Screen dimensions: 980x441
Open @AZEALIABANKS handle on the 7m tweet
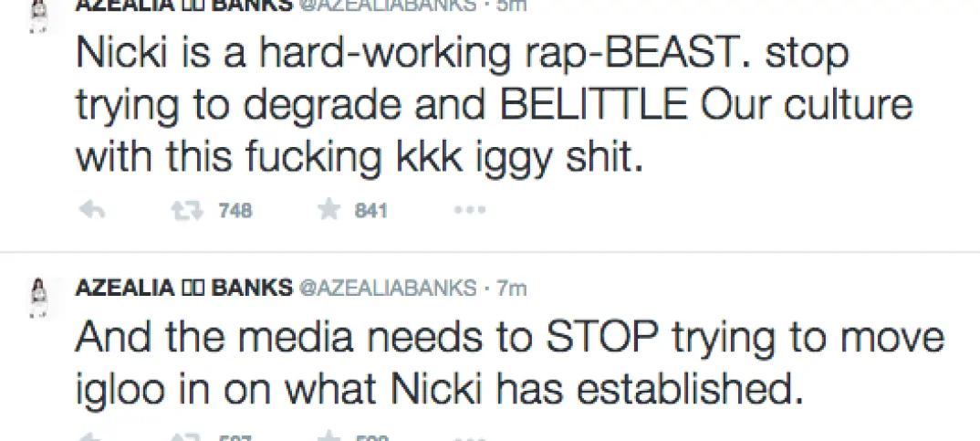click(387, 288)
